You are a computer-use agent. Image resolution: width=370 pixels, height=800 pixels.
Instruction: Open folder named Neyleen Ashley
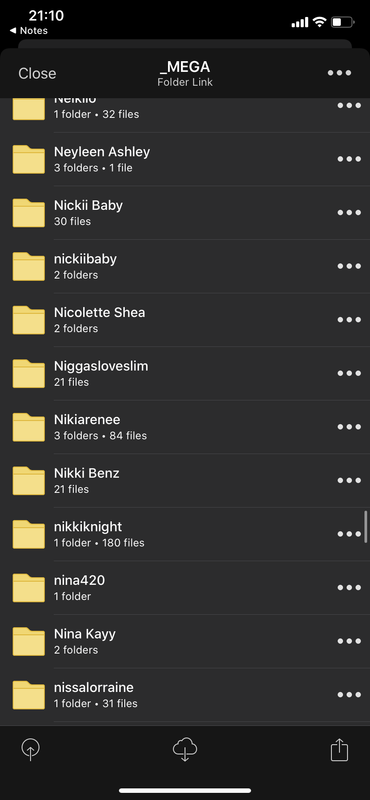point(185,159)
